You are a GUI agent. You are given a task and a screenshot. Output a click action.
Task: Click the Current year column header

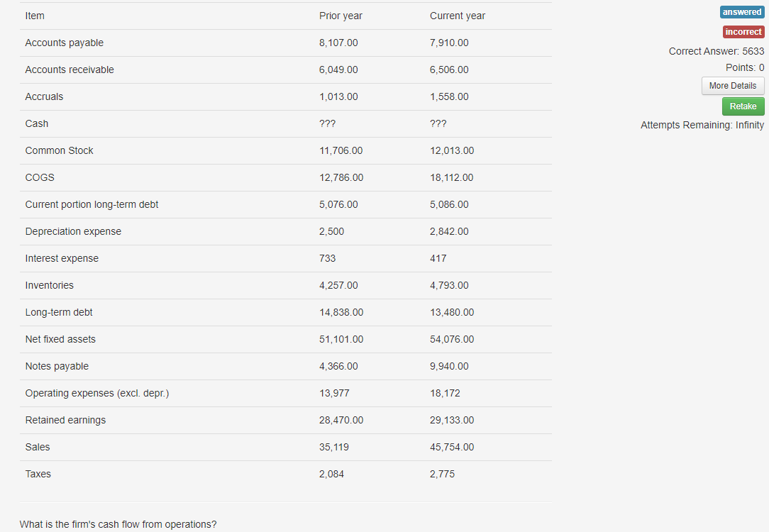(x=457, y=16)
